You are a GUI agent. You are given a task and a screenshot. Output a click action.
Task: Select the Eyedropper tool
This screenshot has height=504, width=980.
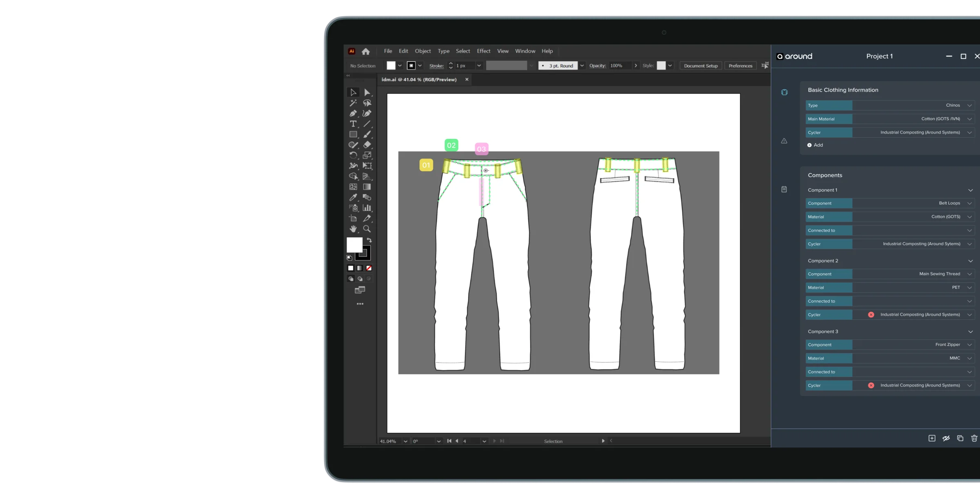click(353, 197)
